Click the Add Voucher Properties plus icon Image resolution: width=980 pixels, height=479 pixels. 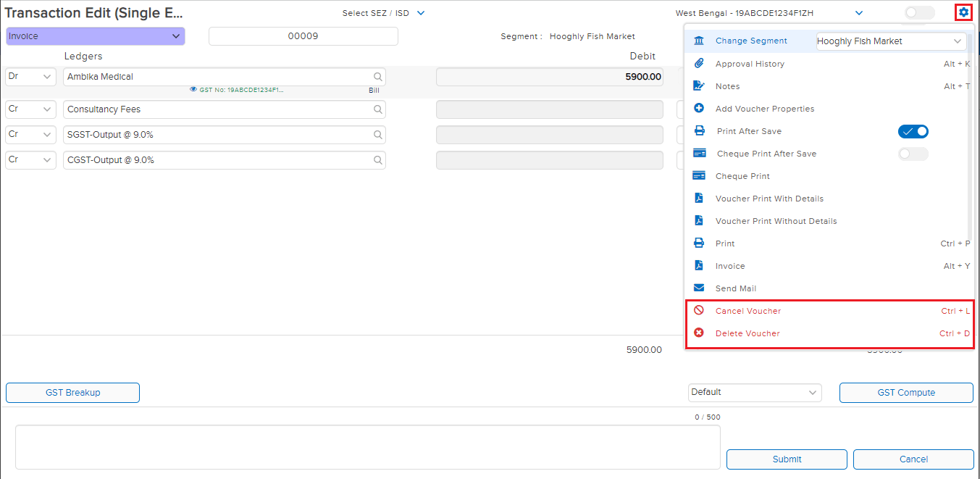click(699, 109)
